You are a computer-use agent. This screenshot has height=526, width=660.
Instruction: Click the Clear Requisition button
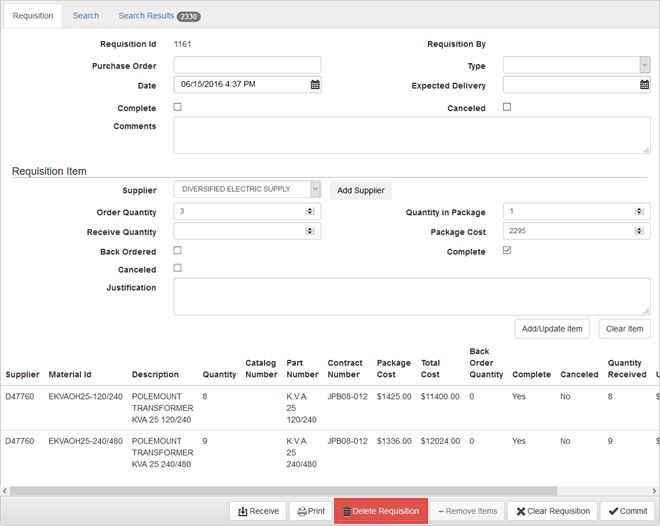pos(552,511)
